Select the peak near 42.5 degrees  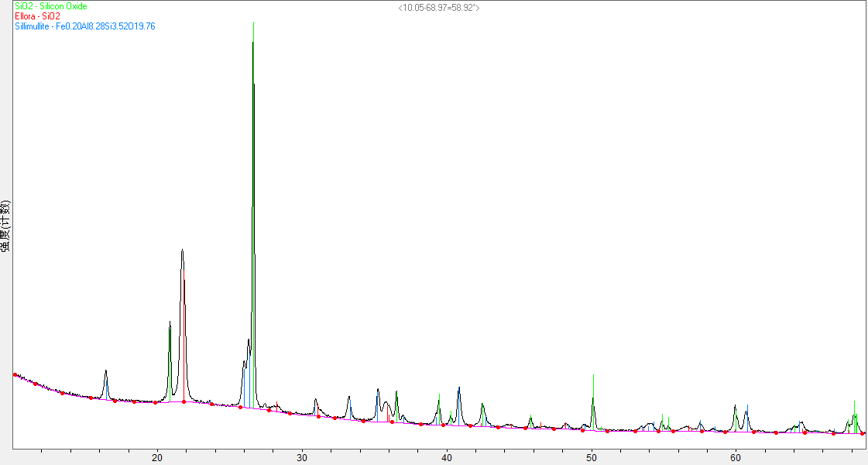point(482,405)
